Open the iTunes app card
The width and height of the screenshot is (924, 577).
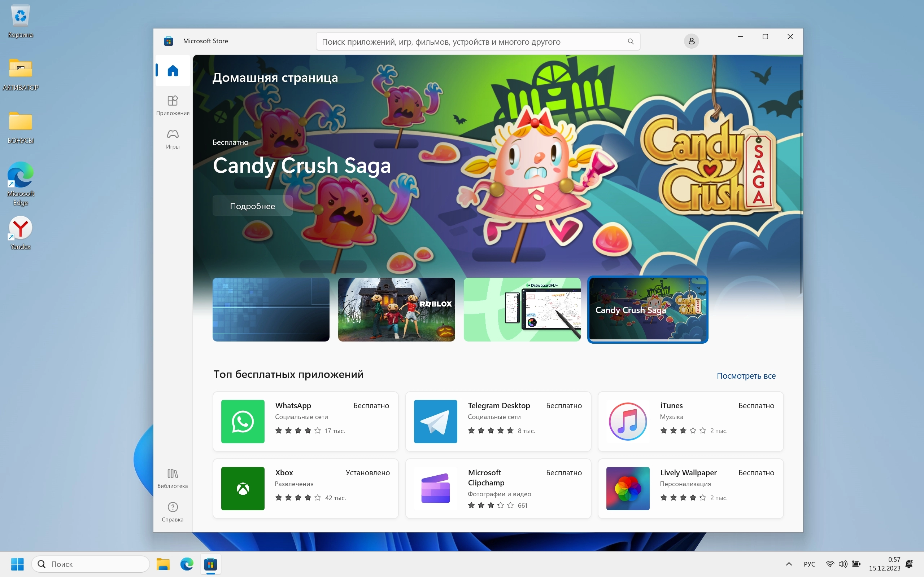tap(690, 421)
